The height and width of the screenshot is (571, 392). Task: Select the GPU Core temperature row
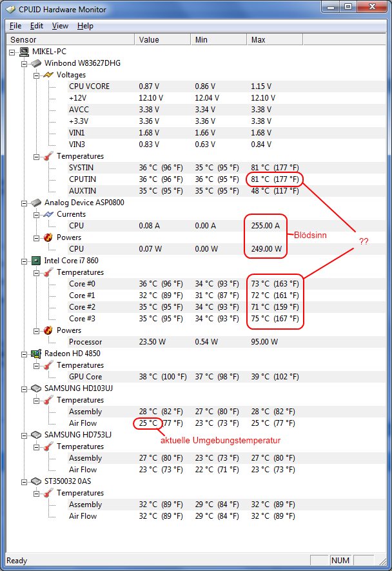[226, 377]
